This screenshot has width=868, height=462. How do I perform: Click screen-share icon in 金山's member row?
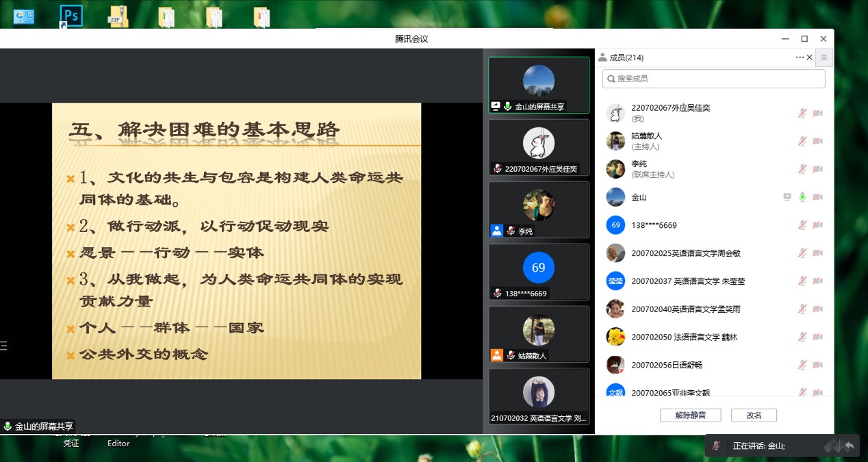[x=787, y=197]
